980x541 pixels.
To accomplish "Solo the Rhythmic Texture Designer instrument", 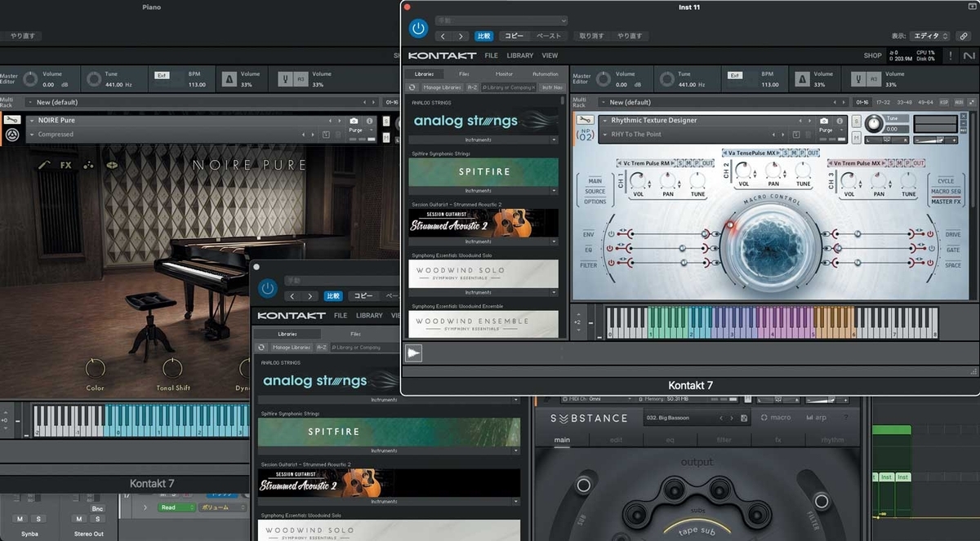I will [x=857, y=121].
